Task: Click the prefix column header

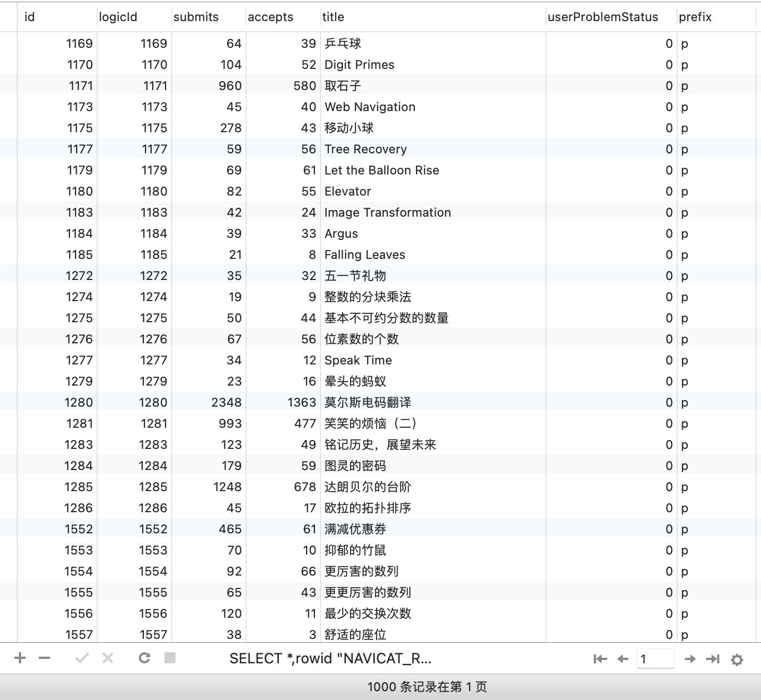Action: pos(717,17)
